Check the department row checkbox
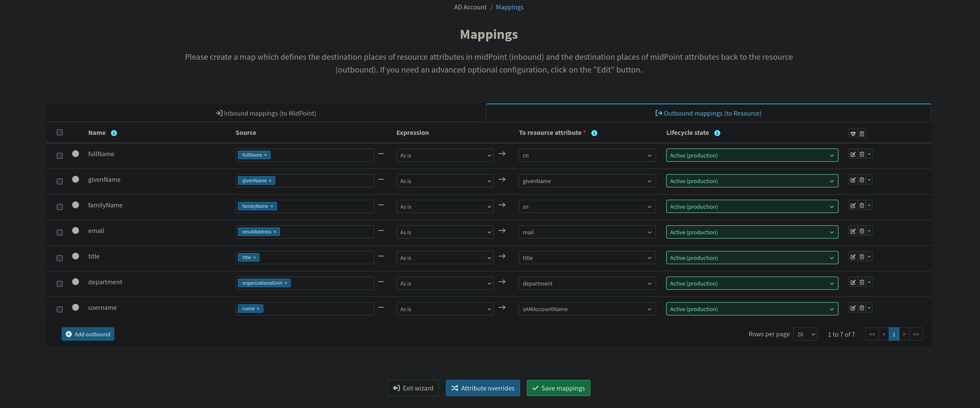This screenshot has height=408, width=980. (x=60, y=284)
